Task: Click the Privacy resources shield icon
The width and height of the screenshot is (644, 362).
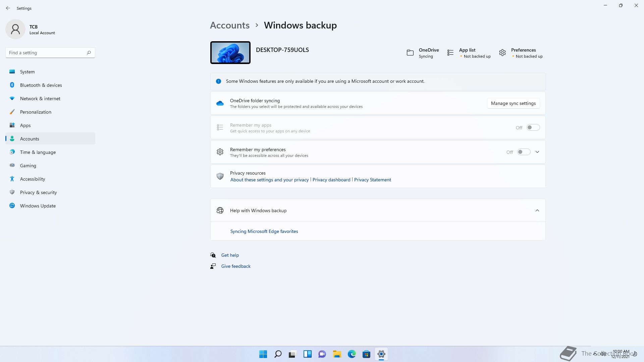Action: click(220, 176)
